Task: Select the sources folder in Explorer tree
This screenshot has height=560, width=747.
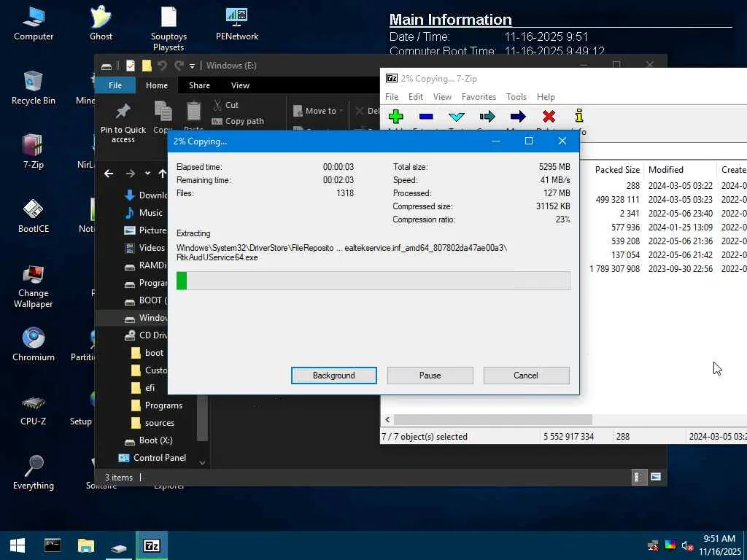Action: coord(152,423)
